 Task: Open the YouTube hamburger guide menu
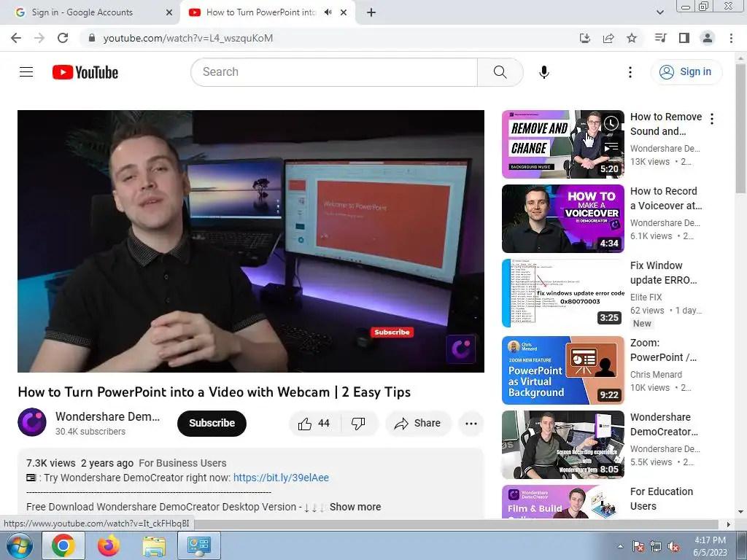coord(26,72)
